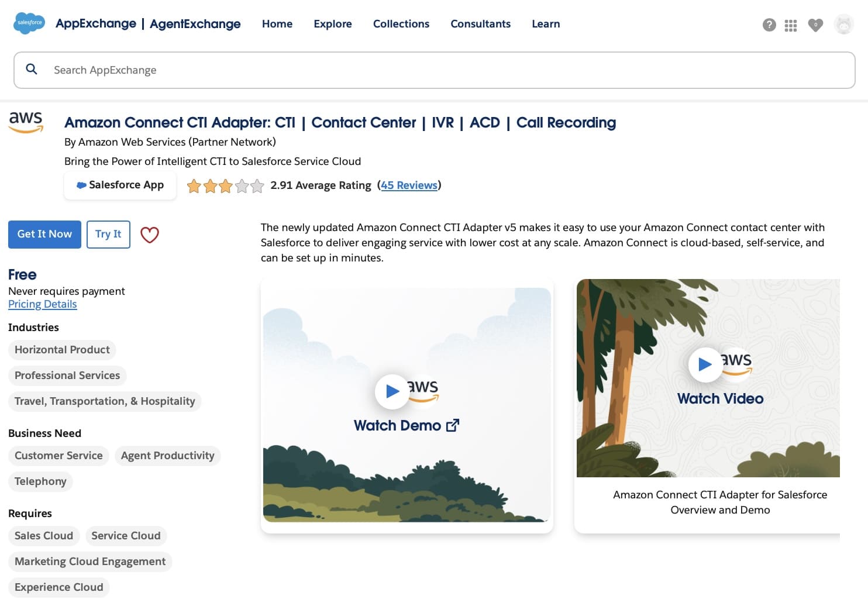The image size is (868, 606).
Task: Open the favorites heart icon in the header
Action: (815, 25)
